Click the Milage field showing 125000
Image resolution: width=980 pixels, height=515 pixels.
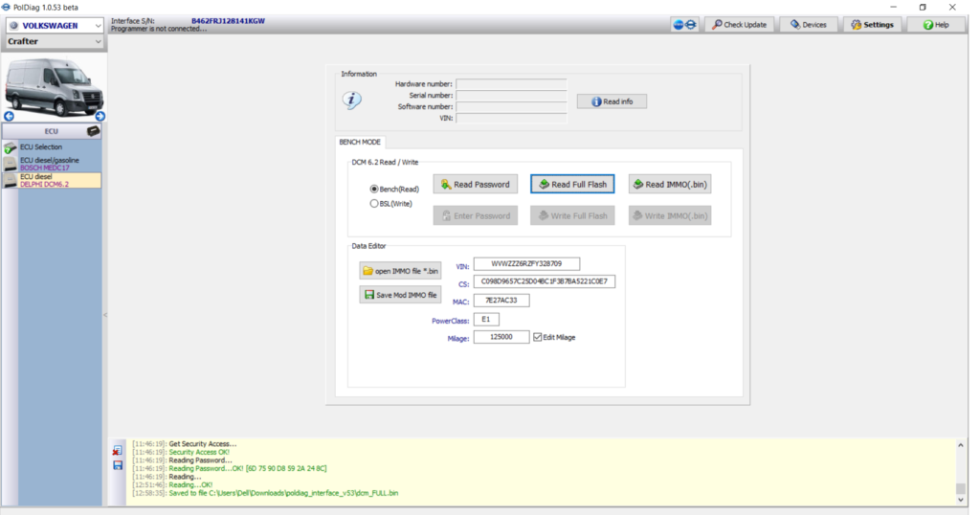(x=501, y=337)
